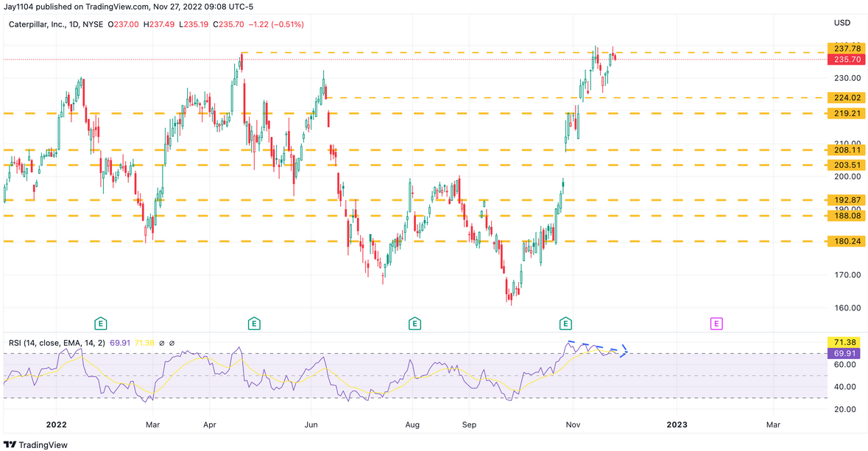The width and height of the screenshot is (868, 451).
Task: Click the 188.08 price level label
Action: [847, 216]
